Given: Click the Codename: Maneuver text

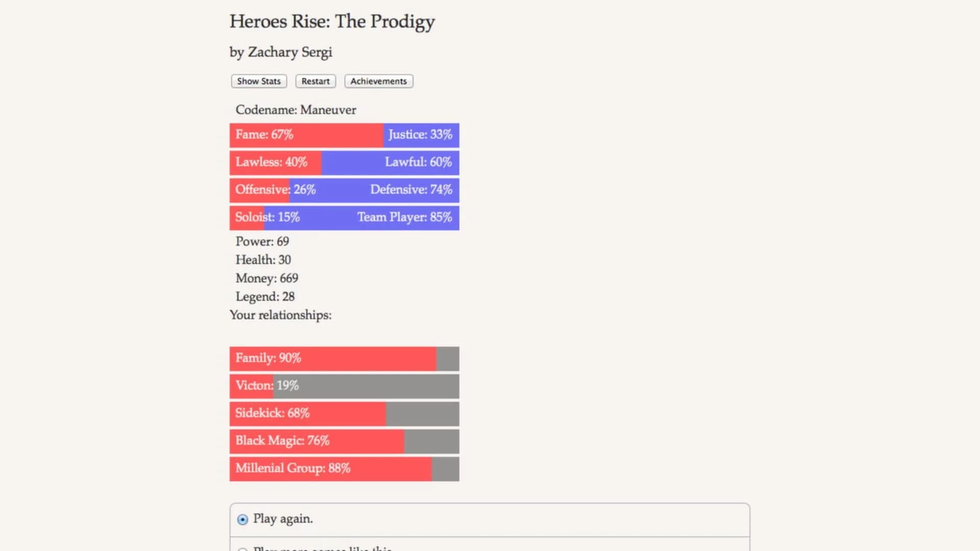Looking at the screenshot, I should [296, 110].
